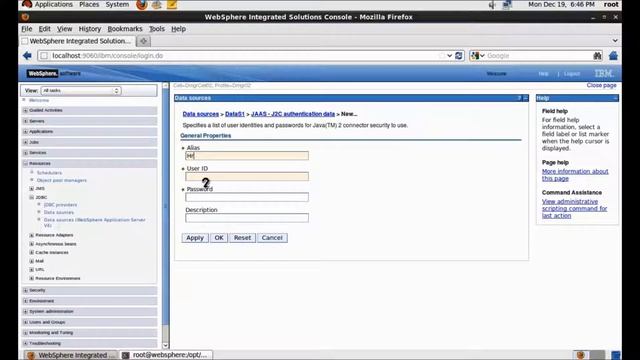Minimize the Help portlet
Screen dimensions: 640x360
point(615,98)
